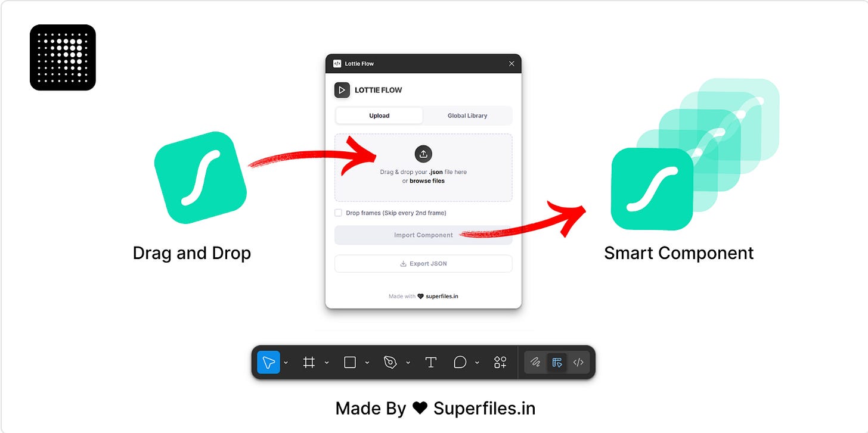Switch to Draw mode
This screenshot has height=433, width=868.
tap(535, 362)
